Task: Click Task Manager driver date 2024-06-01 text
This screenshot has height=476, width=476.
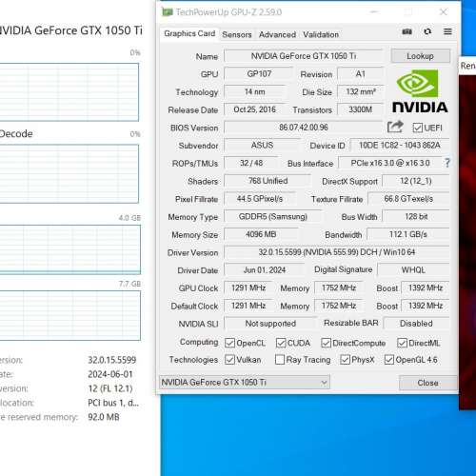Action: click(x=110, y=374)
